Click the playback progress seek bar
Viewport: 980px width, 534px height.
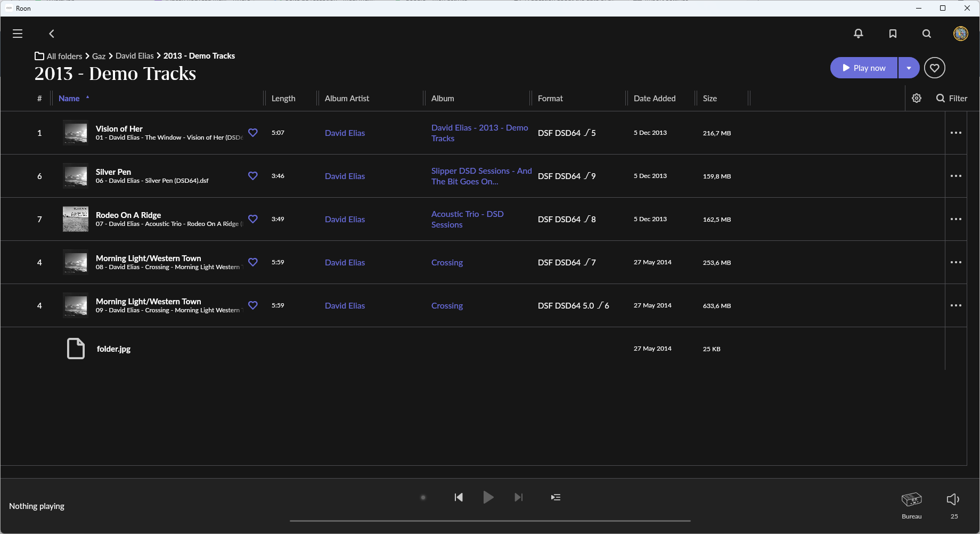[490, 521]
